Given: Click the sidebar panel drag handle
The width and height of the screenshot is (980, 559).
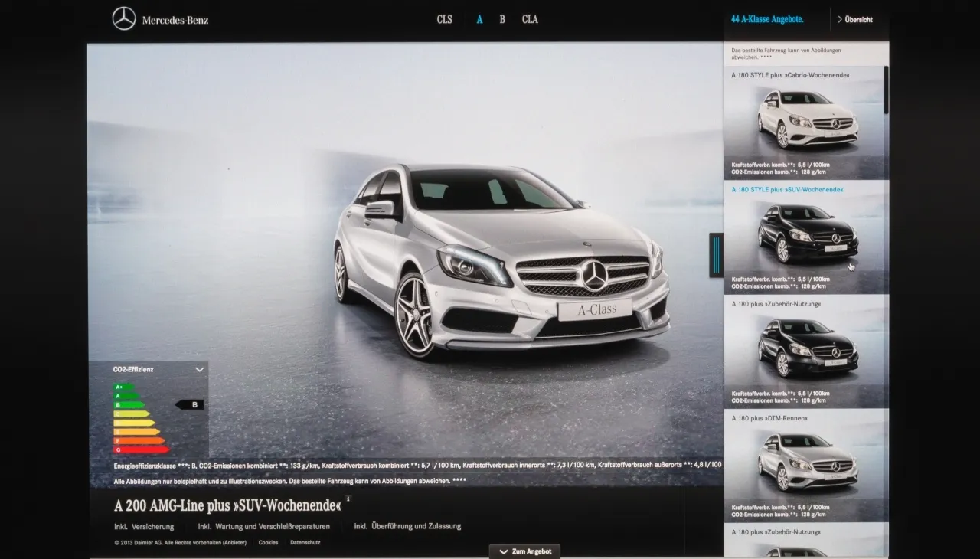Looking at the screenshot, I should [x=717, y=255].
